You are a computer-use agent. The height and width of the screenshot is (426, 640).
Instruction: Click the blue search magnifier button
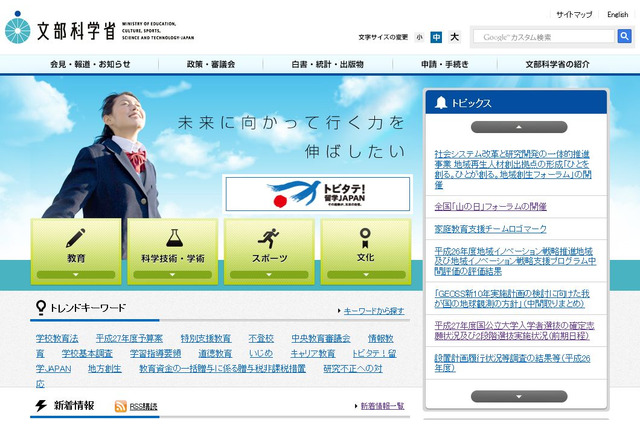click(624, 36)
